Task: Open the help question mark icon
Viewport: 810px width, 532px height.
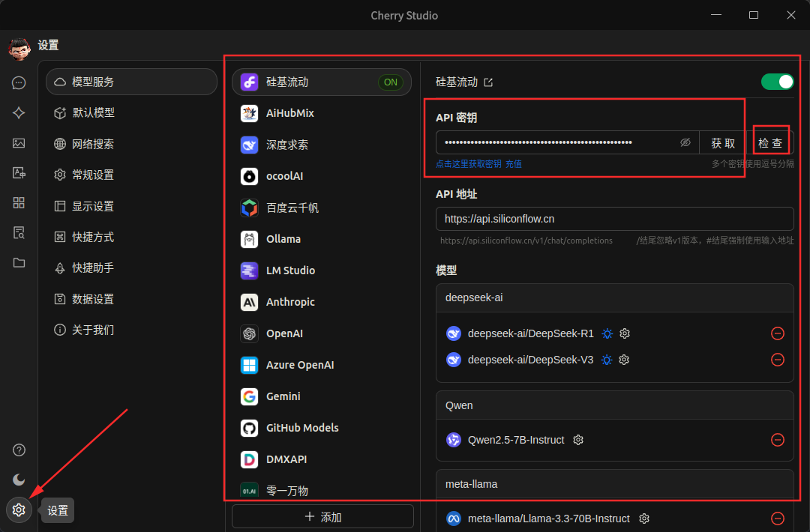Action: [x=19, y=450]
